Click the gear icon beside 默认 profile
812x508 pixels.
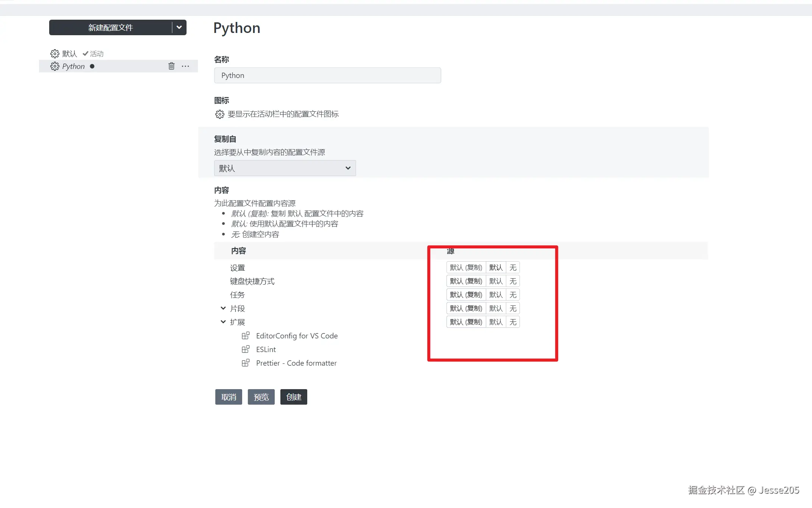coord(55,54)
